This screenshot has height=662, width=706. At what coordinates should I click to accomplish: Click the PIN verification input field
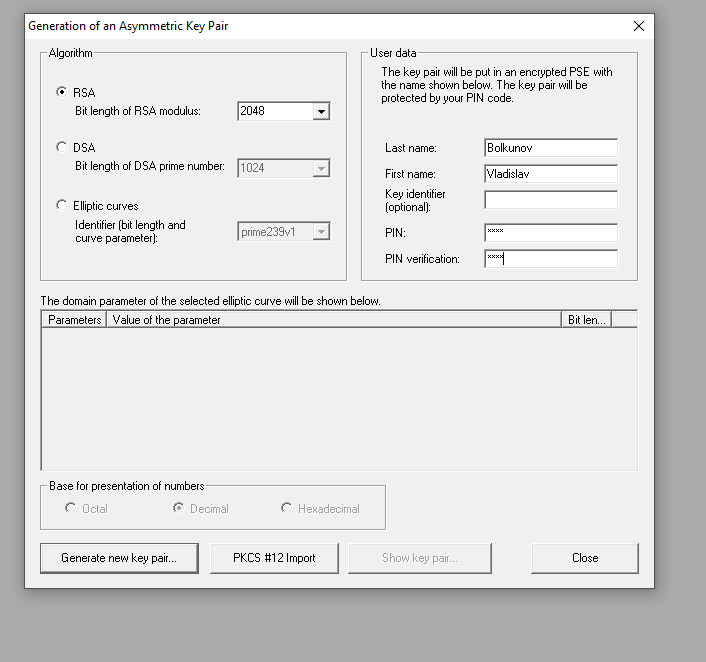(x=551, y=259)
